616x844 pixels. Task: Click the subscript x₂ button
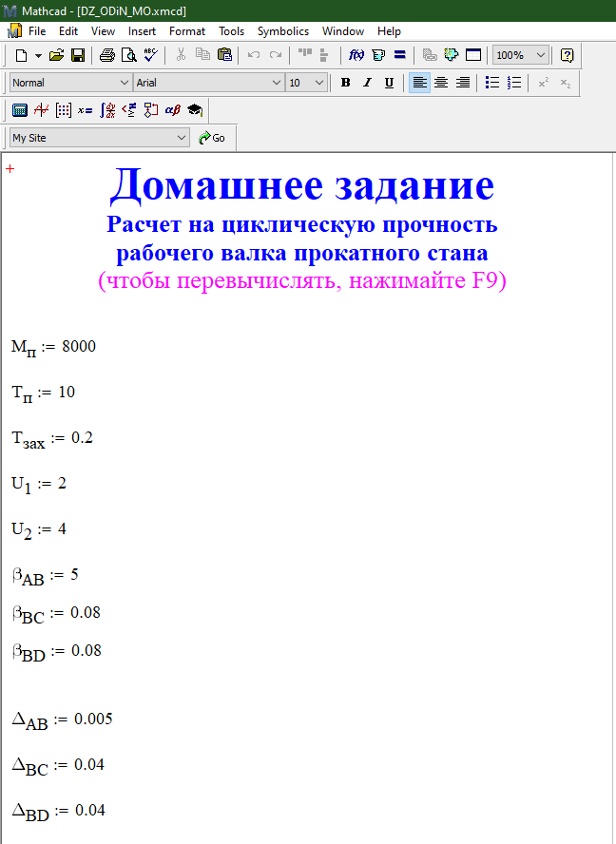tap(565, 83)
